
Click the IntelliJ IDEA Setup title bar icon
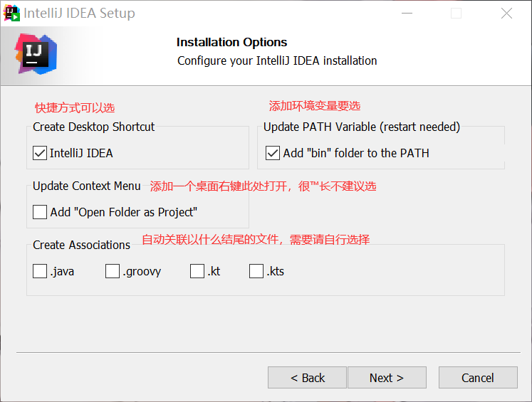[x=12, y=13]
